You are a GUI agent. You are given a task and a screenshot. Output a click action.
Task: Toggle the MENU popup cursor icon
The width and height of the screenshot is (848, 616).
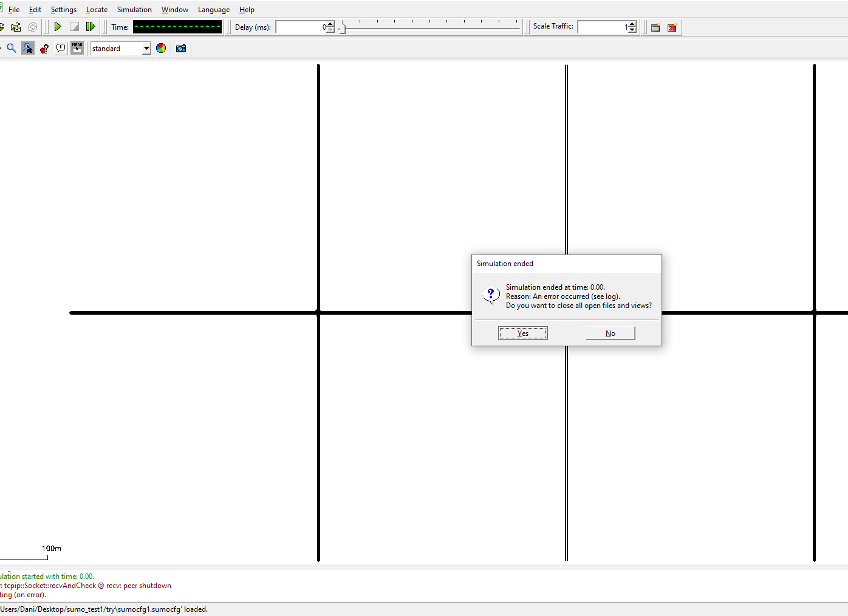77,48
